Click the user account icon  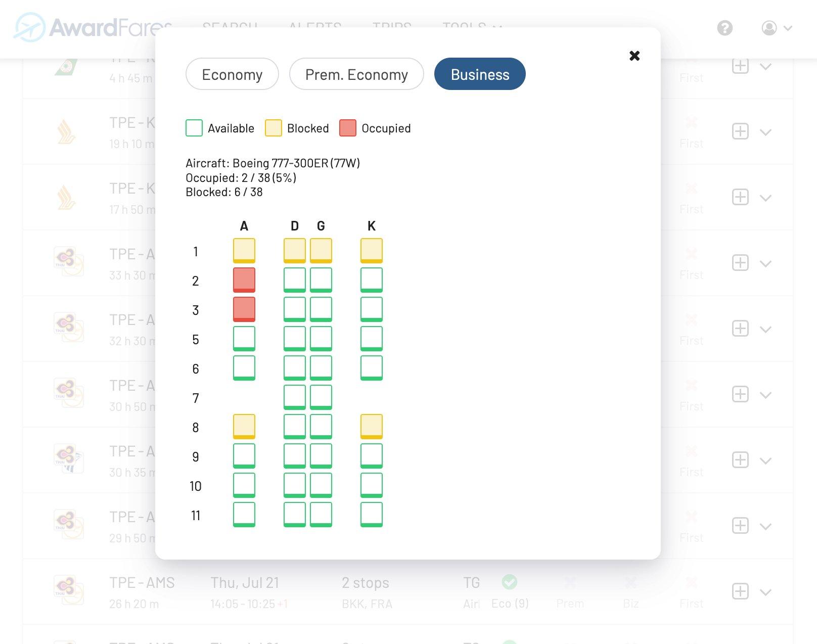[769, 28]
